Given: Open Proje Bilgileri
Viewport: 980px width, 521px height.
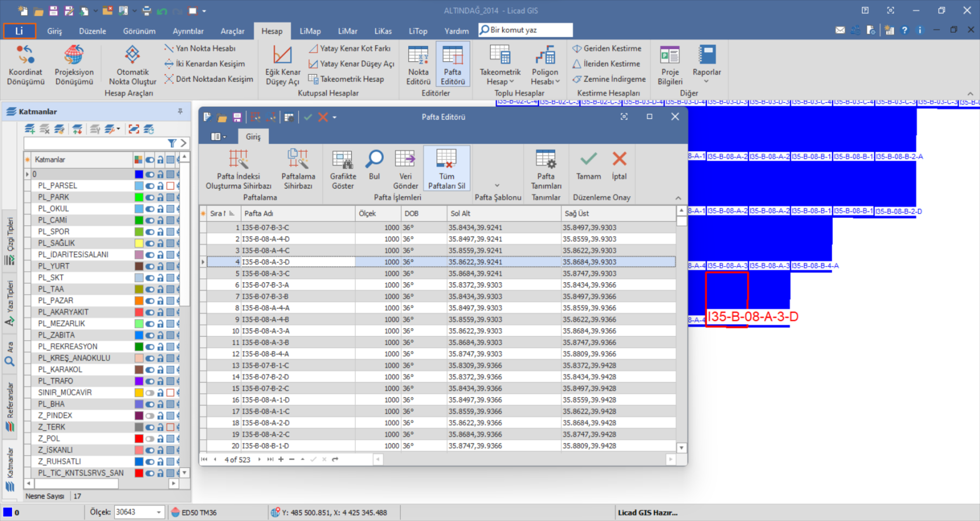Looking at the screenshot, I should click(x=670, y=65).
